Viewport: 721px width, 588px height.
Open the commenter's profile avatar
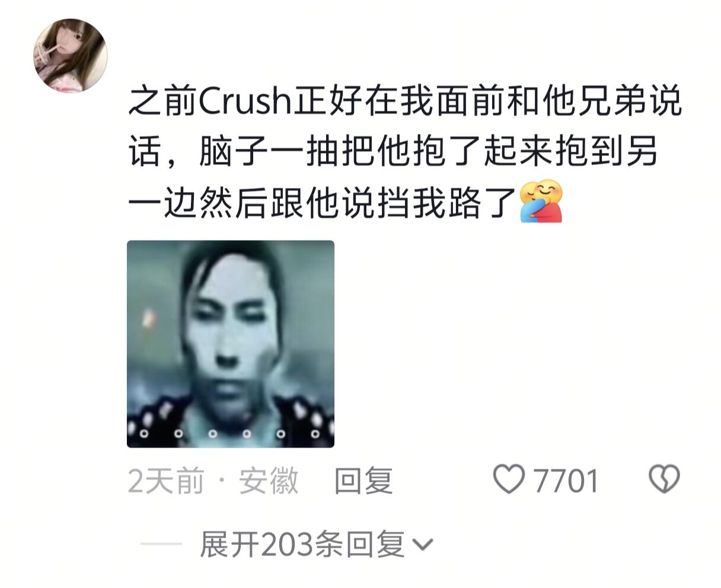point(70,56)
